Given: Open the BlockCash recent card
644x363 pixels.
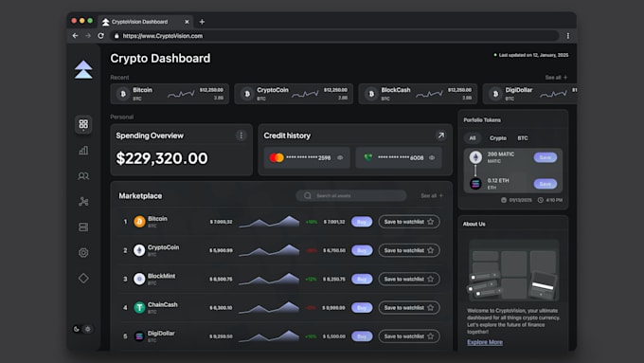Looking at the screenshot, I should 418,94.
